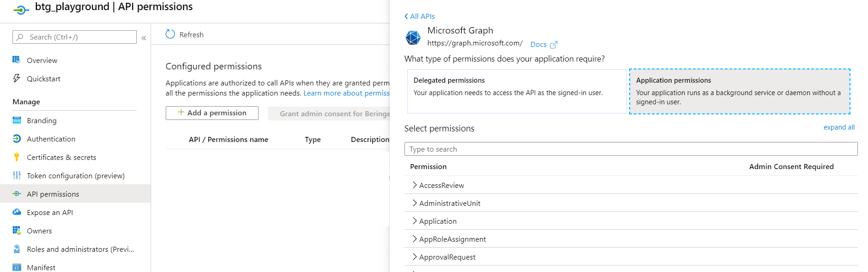868x272 pixels.
Task: Click the search magnifier icon in sidebar
Action: pyautogui.click(x=20, y=37)
